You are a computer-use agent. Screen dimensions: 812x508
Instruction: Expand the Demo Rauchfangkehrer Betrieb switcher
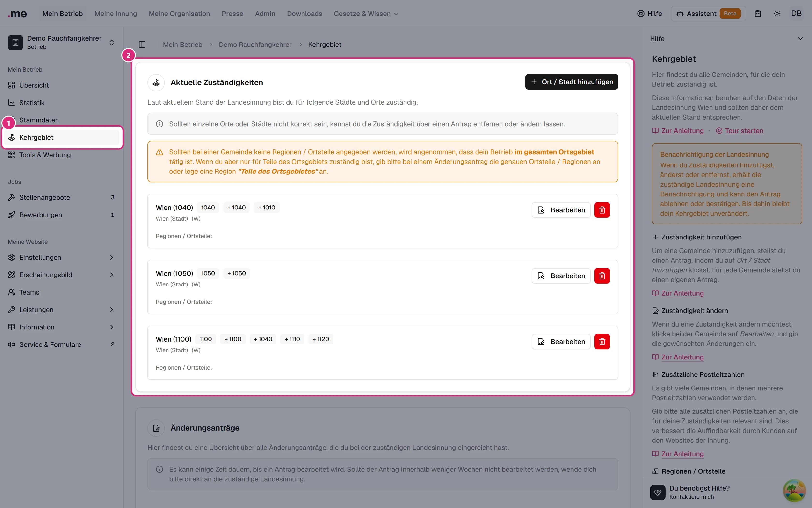(62, 42)
